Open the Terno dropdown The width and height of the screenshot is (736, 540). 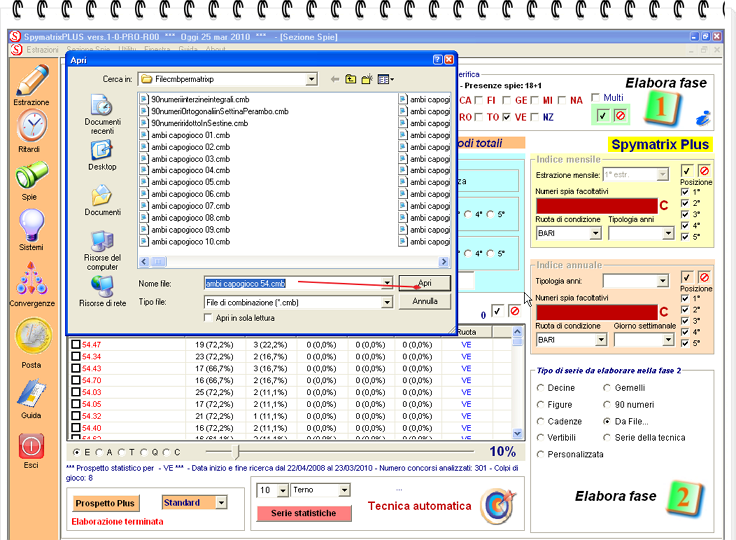(344, 490)
